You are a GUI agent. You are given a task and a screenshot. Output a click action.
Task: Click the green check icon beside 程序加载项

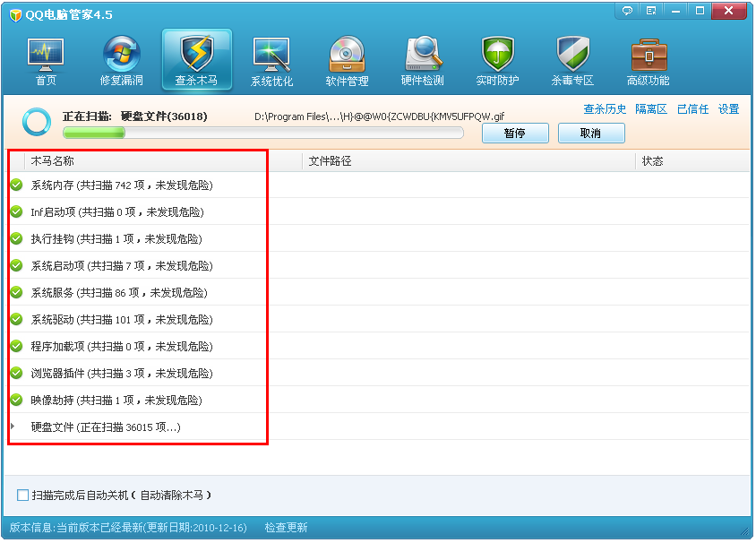click(16, 346)
